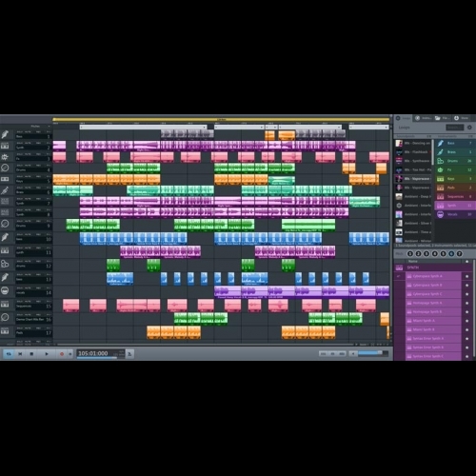Screen dimensions: 476x476
Task: Select the Fx instrument category
Action: [454, 170]
